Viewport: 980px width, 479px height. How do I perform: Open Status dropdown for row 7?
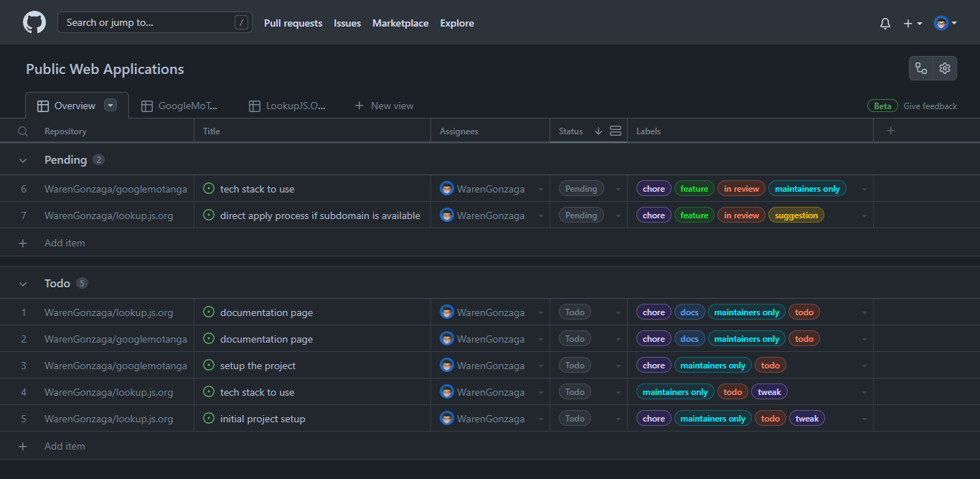pyautogui.click(x=618, y=216)
